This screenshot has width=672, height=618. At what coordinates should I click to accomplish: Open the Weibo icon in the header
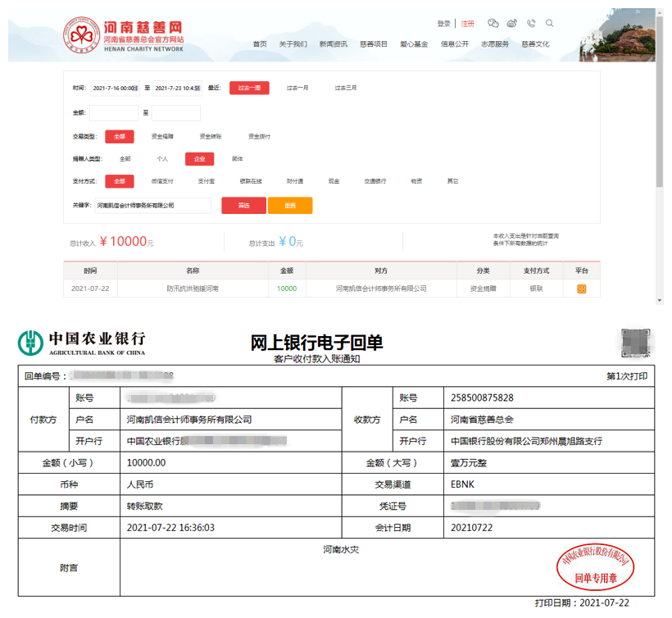click(512, 24)
